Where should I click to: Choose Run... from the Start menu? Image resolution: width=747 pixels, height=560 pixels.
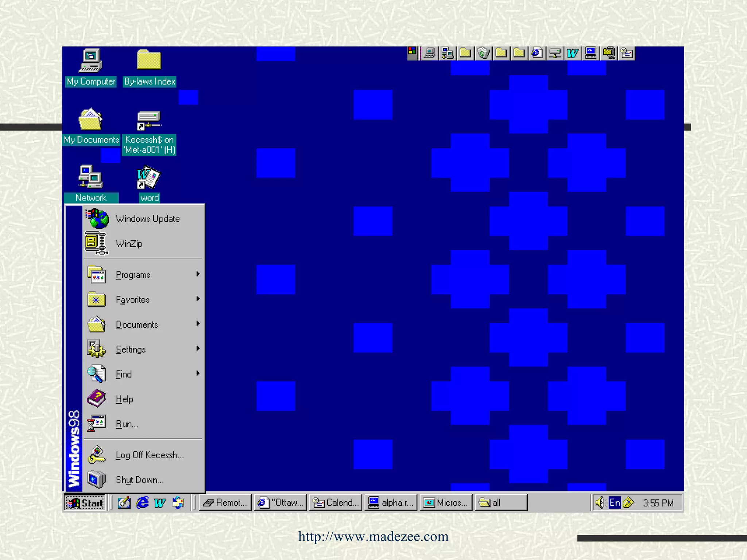pyautogui.click(x=127, y=424)
